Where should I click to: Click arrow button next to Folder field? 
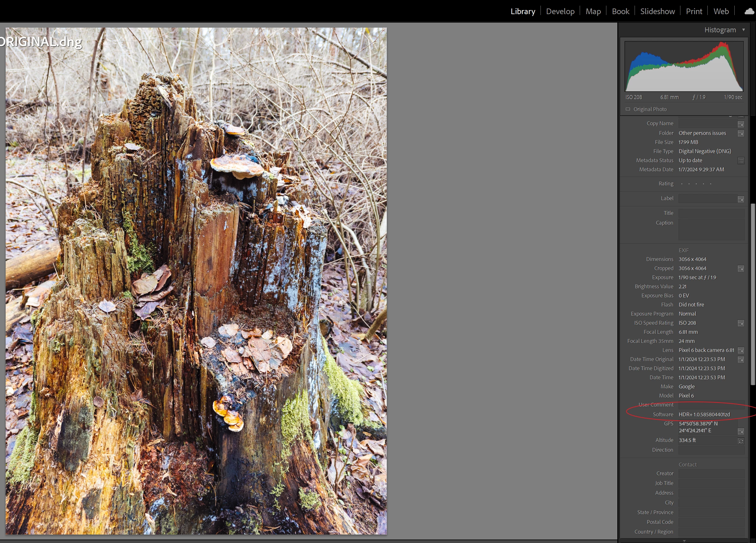click(741, 134)
